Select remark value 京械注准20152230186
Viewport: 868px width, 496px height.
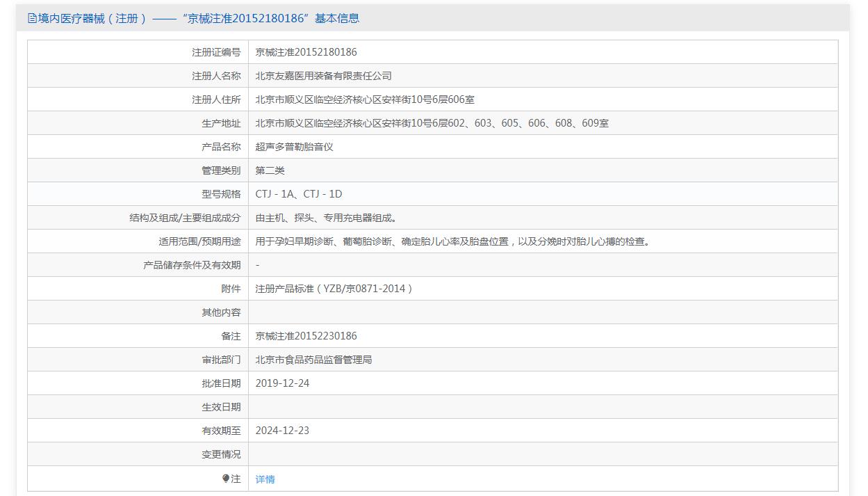click(306, 336)
